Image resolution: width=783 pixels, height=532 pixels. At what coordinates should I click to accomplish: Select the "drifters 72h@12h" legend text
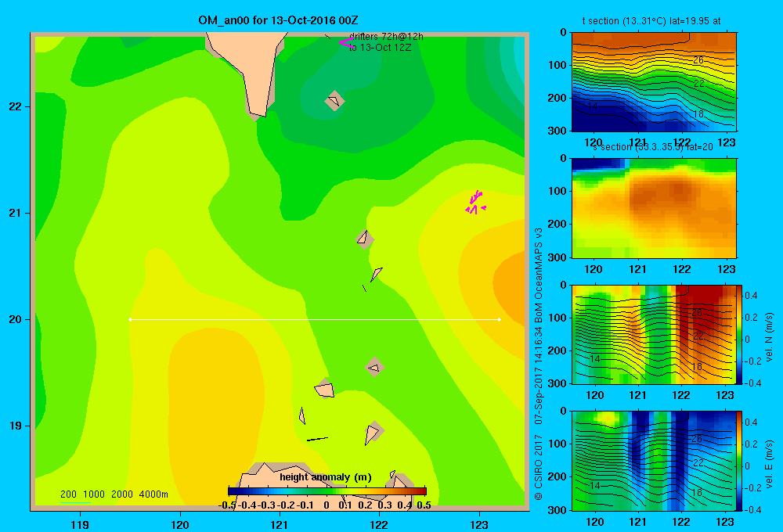coord(386,37)
